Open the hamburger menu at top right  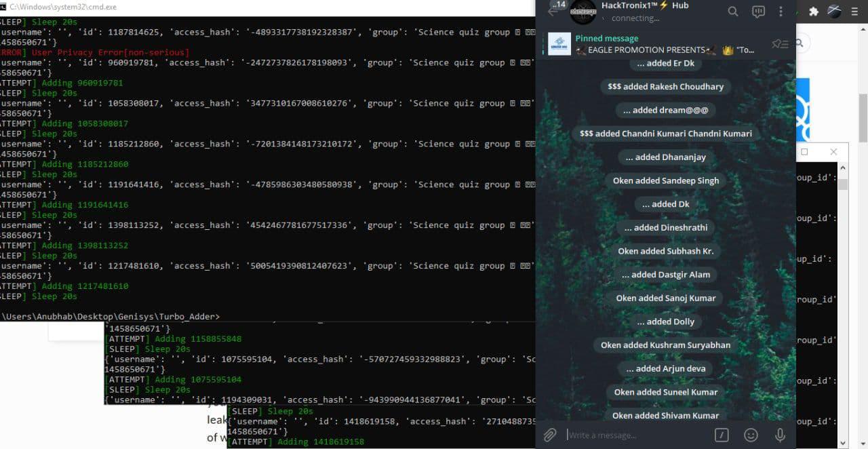point(854,11)
